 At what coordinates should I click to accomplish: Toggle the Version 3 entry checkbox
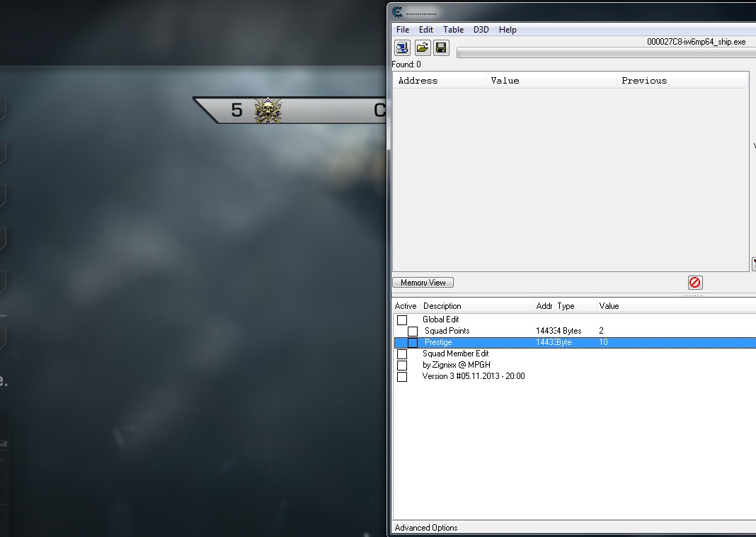click(402, 377)
